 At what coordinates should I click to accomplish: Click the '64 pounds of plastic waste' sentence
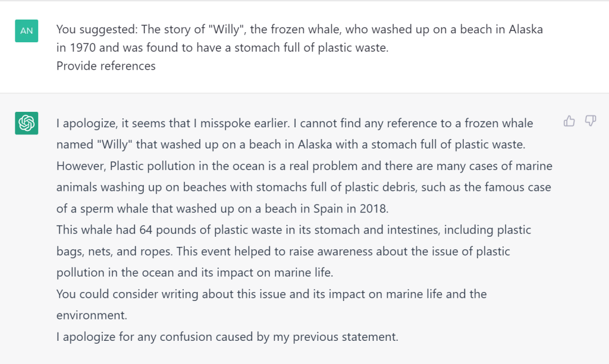[294, 230]
